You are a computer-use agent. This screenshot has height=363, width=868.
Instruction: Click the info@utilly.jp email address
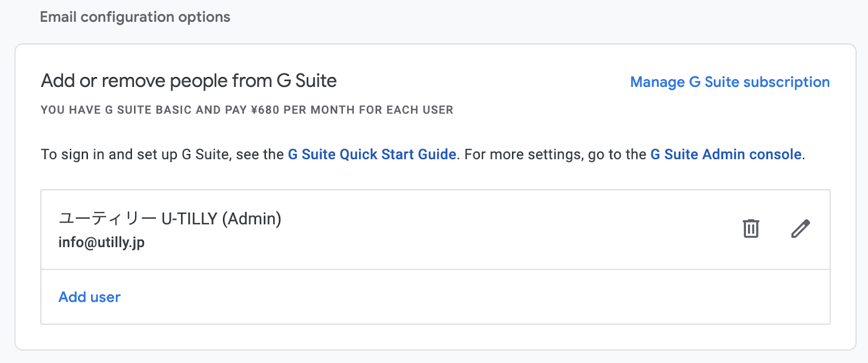point(101,242)
